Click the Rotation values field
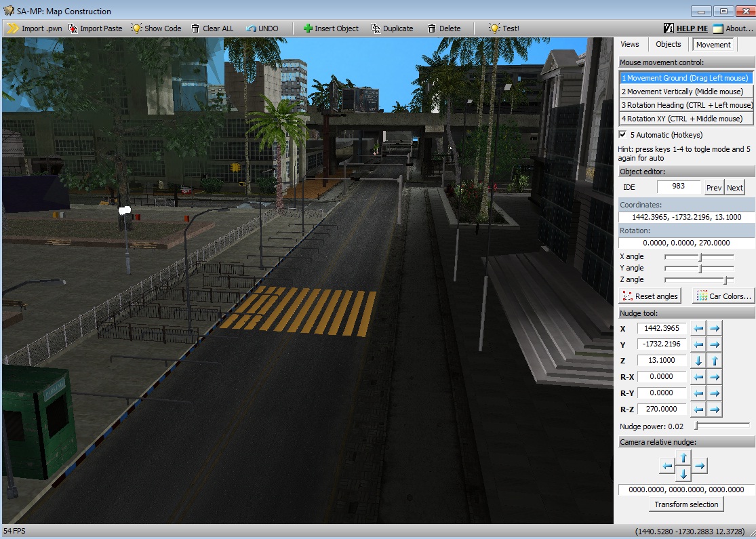The image size is (756, 539). coord(687,243)
